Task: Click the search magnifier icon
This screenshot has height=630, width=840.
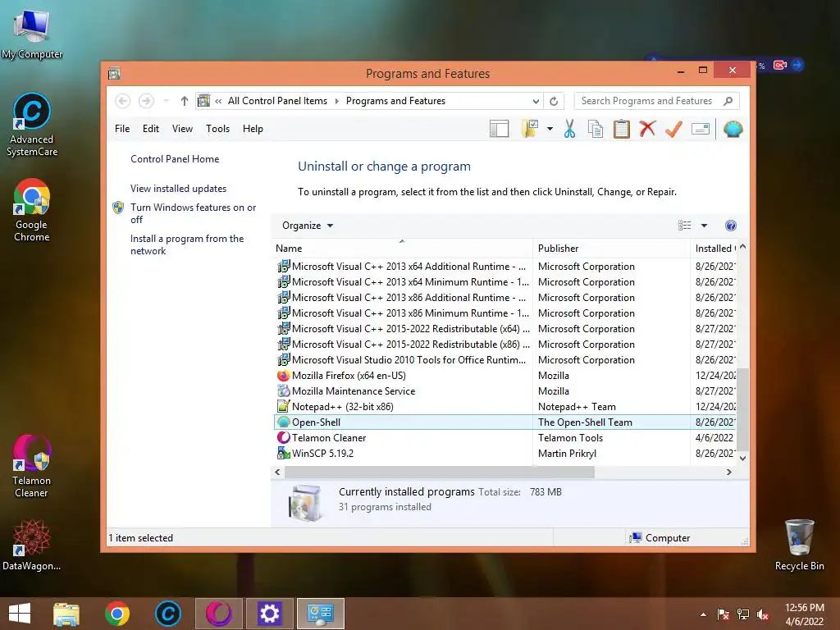Action: point(728,101)
